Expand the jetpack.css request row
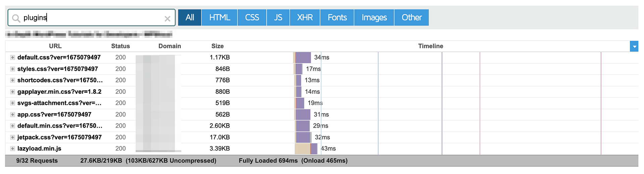Image resolution: width=644 pixels, height=174 pixels. [x=12, y=137]
